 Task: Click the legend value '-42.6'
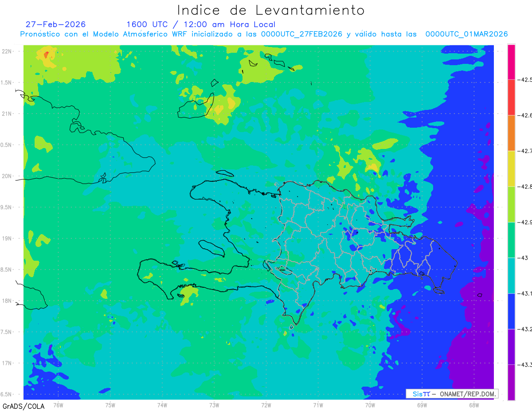coord(524,115)
